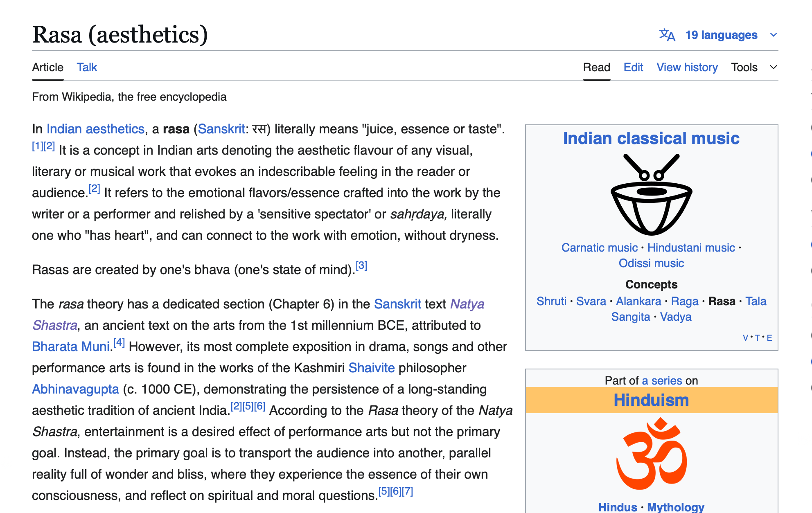Click the Indian classical music title
Image resolution: width=812 pixels, height=513 pixels.
coord(651,138)
